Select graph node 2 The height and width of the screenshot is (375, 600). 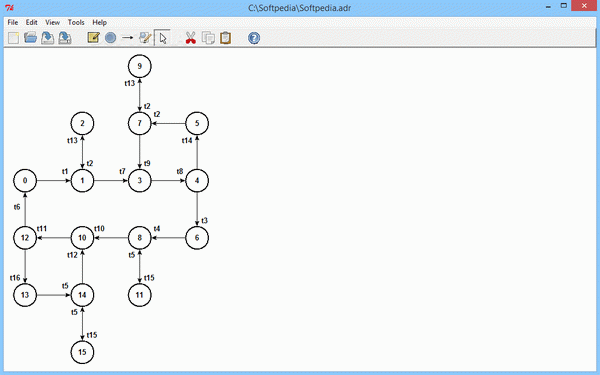[x=82, y=123]
